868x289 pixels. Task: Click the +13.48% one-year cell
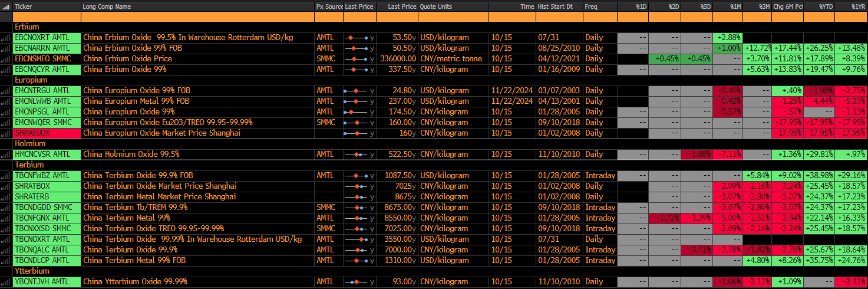pyautogui.click(x=852, y=48)
